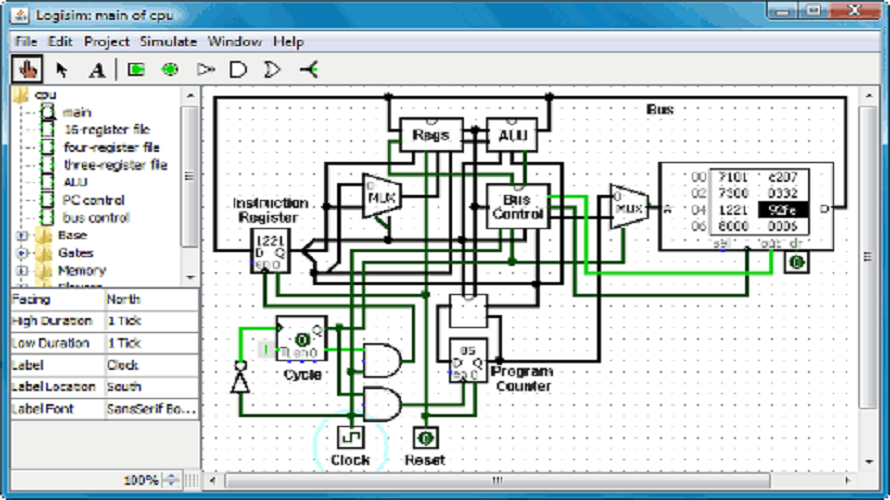Open the Project menu

click(106, 42)
